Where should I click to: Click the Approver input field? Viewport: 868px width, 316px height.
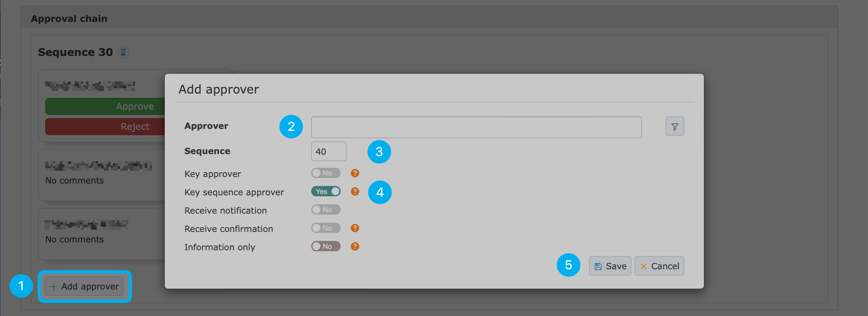click(476, 127)
